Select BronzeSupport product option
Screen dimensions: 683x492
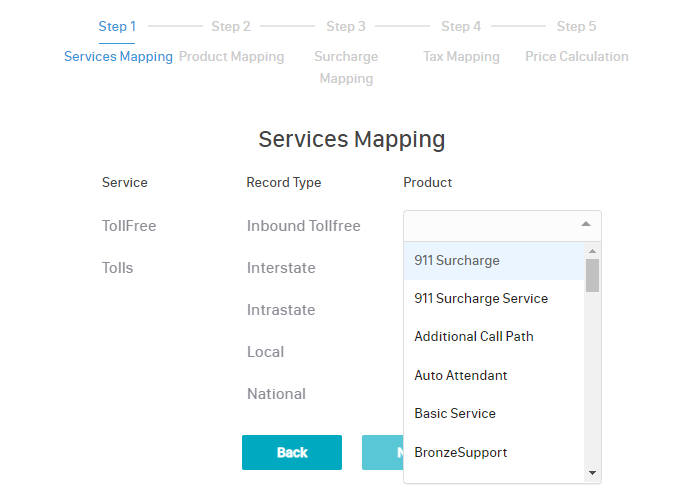point(461,453)
